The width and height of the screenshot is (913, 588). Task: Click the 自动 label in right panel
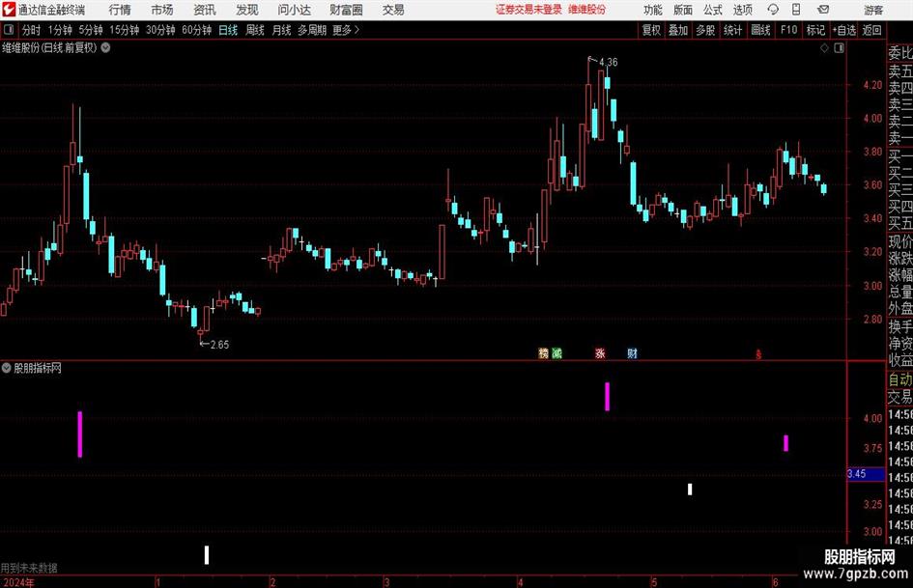pyautogui.click(x=900, y=379)
